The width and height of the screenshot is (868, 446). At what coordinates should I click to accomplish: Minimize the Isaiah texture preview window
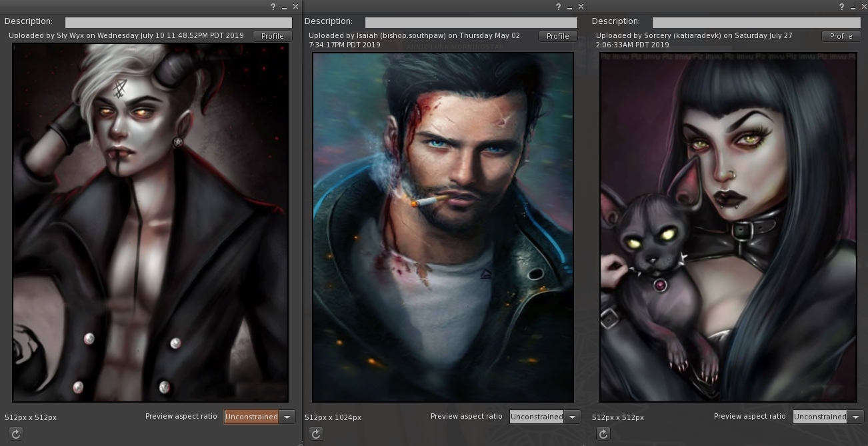pos(570,7)
